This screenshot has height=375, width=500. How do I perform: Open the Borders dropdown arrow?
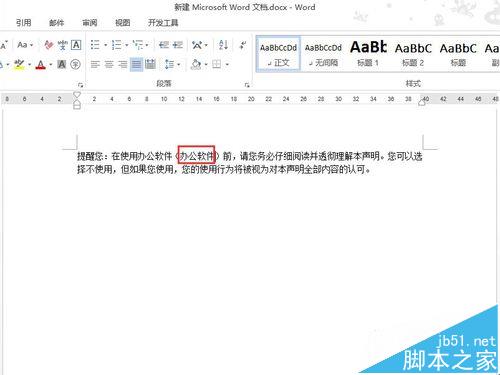click(x=227, y=64)
